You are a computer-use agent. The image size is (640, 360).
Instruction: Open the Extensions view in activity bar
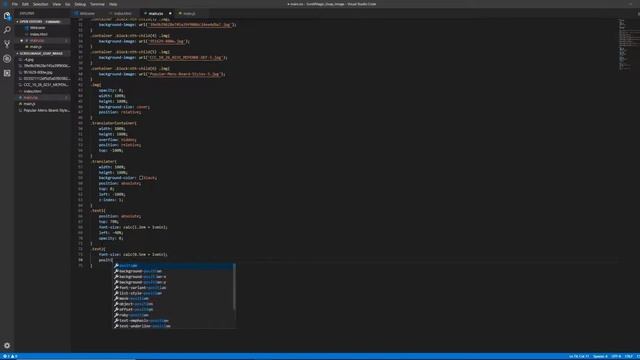7,73
